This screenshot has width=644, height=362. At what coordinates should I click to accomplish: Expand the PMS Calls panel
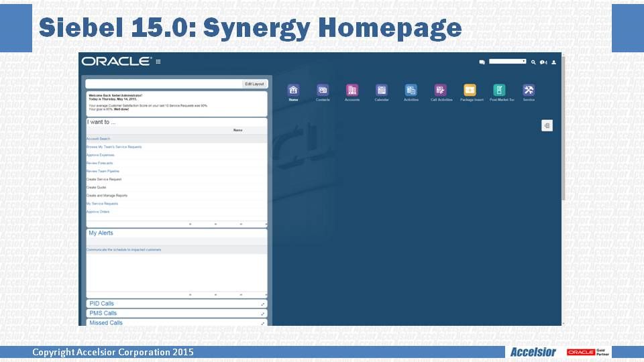(263, 314)
